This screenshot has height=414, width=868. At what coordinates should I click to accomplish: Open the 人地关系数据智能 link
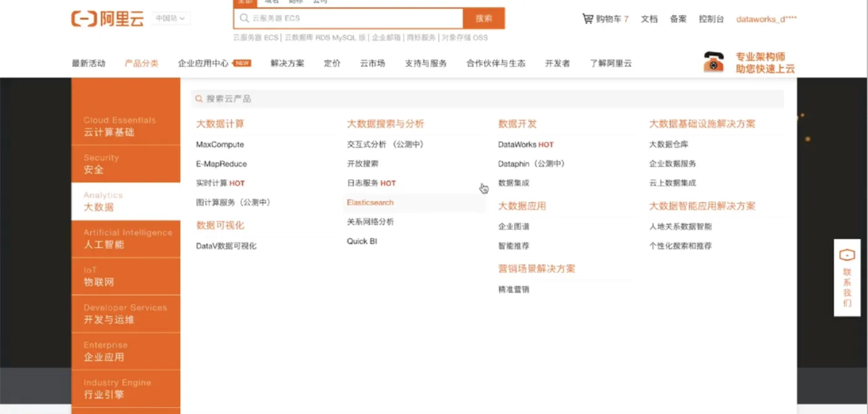pyautogui.click(x=681, y=226)
